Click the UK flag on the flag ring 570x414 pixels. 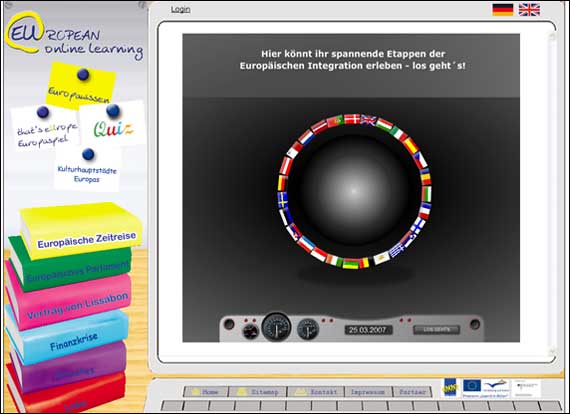point(368,120)
